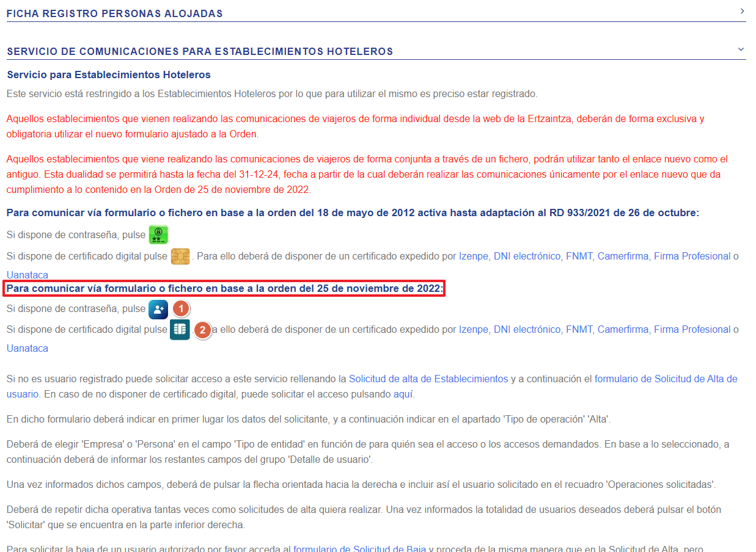Open DNI electrónico link under 2022 order section
Viewport: 756px width, 552px height.
[527, 330]
